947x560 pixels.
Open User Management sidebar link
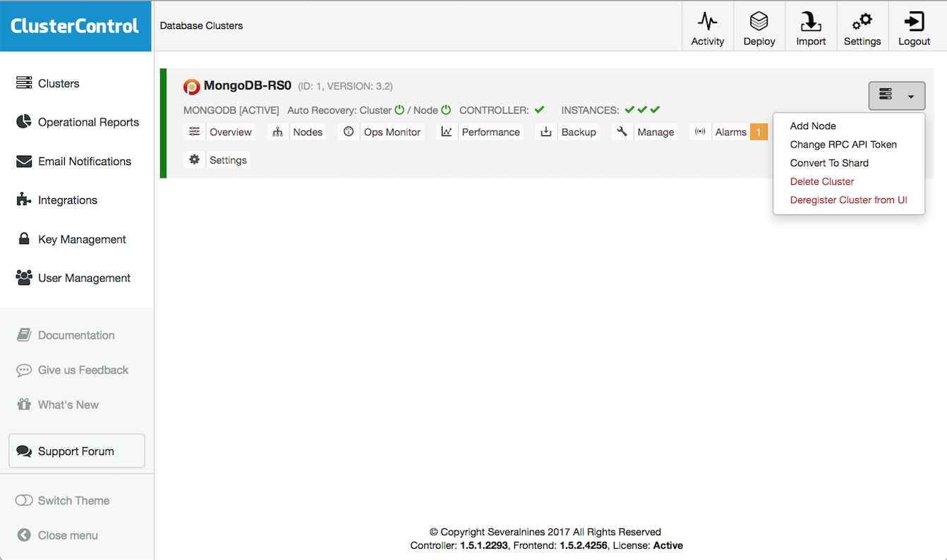click(84, 278)
